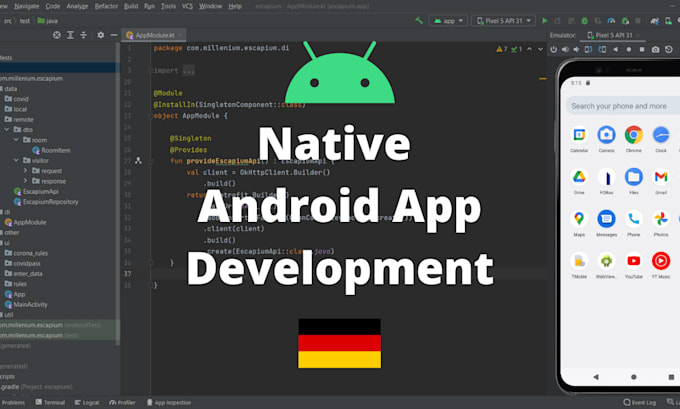Click Expand All in project panel
This screenshot has width=680, height=409.
(70, 35)
